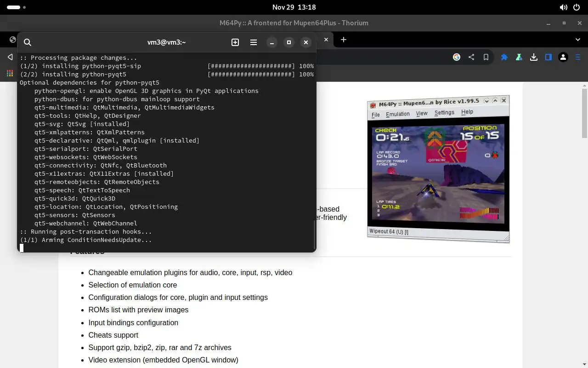The width and height of the screenshot is (588, 368).
Task: Click 'Selection of emulation core' bullet
Action: click(133, 285)
